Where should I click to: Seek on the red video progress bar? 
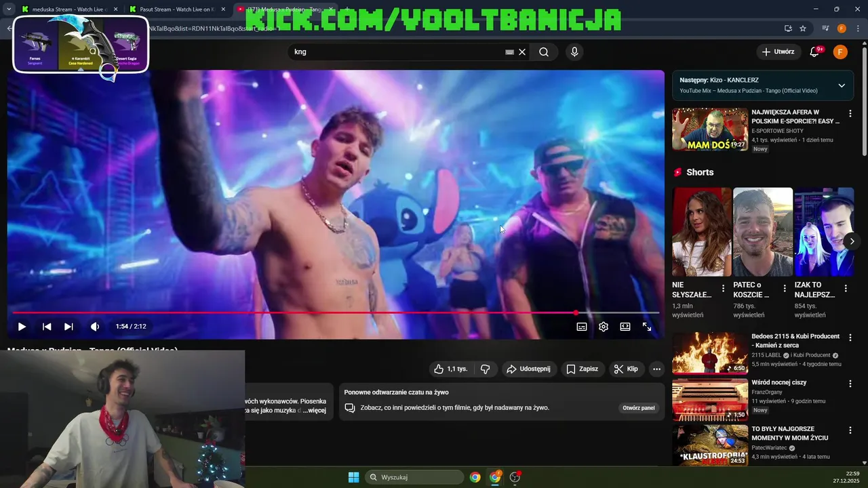point(336,312)
